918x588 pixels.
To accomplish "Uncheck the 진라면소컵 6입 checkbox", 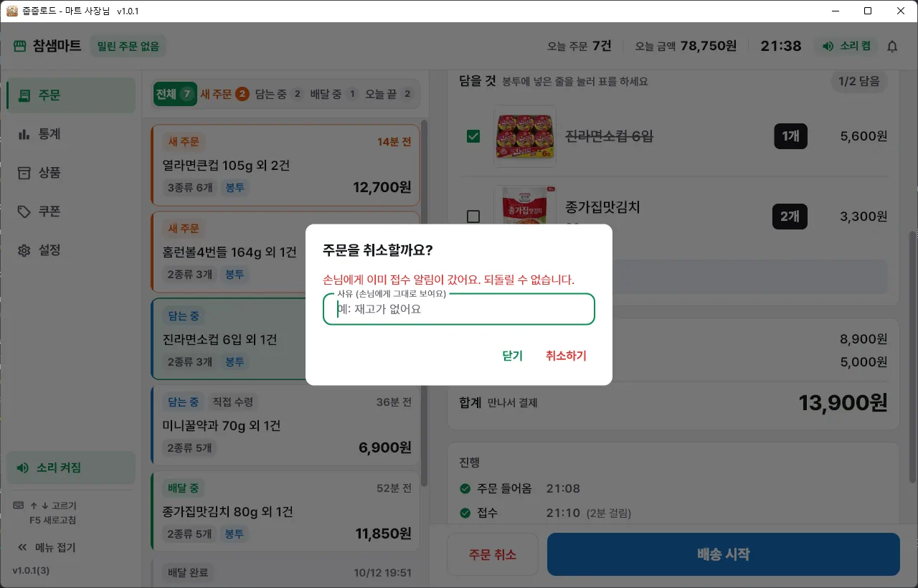I will click(x=473, y=136).
